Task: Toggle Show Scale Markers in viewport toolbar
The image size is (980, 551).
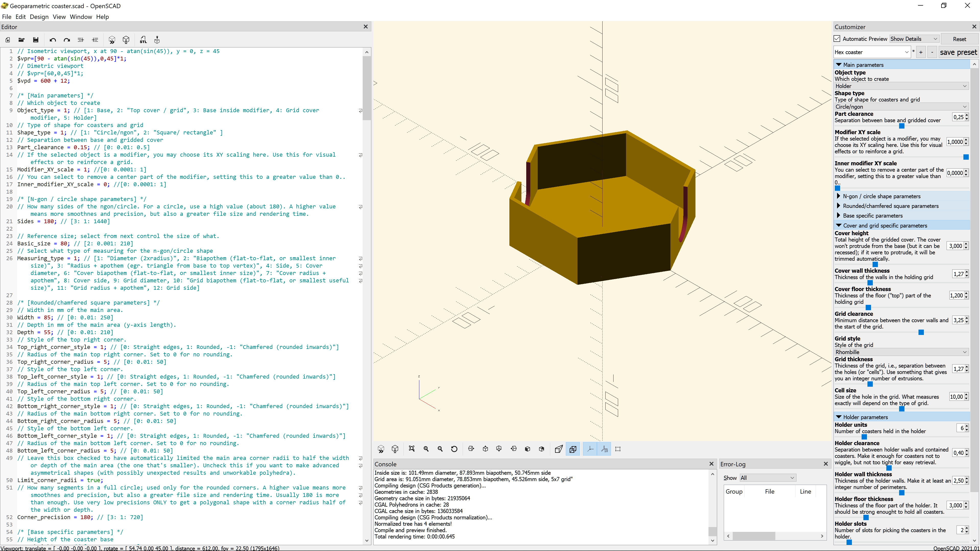Action: [605, 449]
